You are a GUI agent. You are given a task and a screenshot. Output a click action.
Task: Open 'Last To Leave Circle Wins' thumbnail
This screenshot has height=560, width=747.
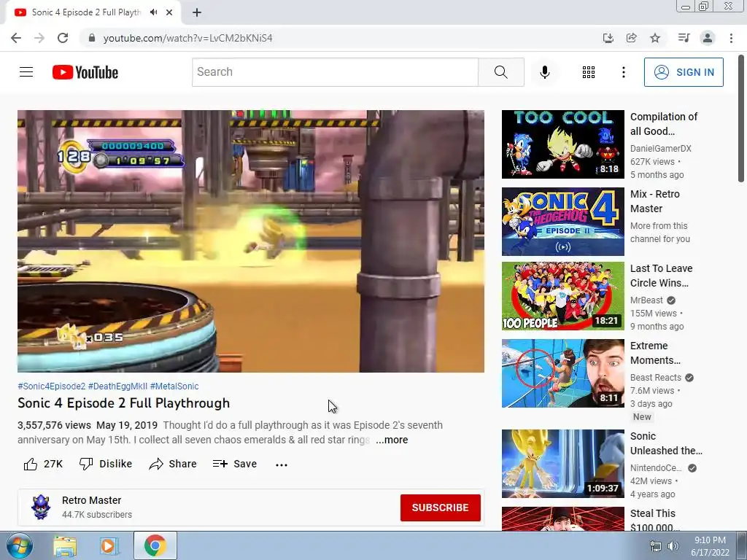pyautogui.click(x=562, y=296)
